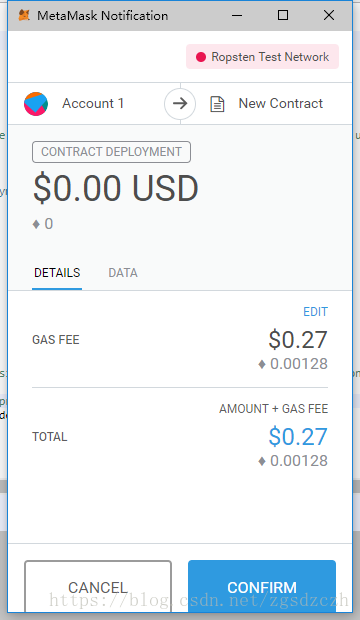The height and width of the screenshot is (620, 360).
Task: Switch to the DATA tab
Action: coord(123,273)
